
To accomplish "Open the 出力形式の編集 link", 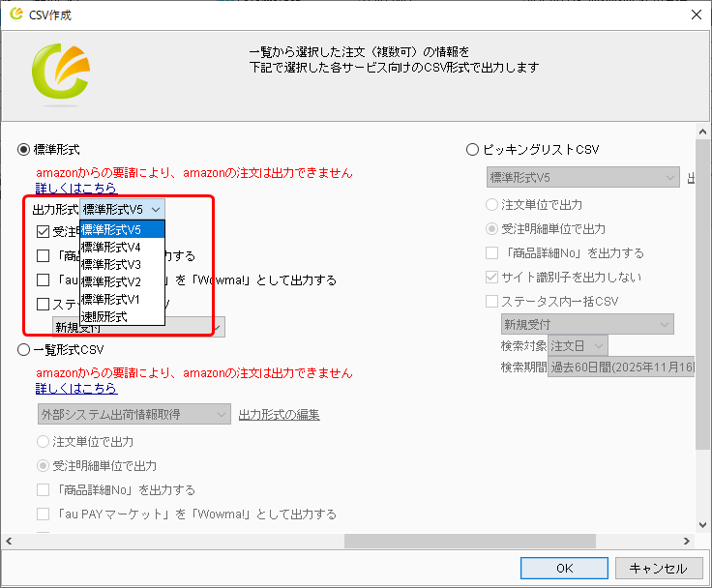I will click(x=279, y=415).
